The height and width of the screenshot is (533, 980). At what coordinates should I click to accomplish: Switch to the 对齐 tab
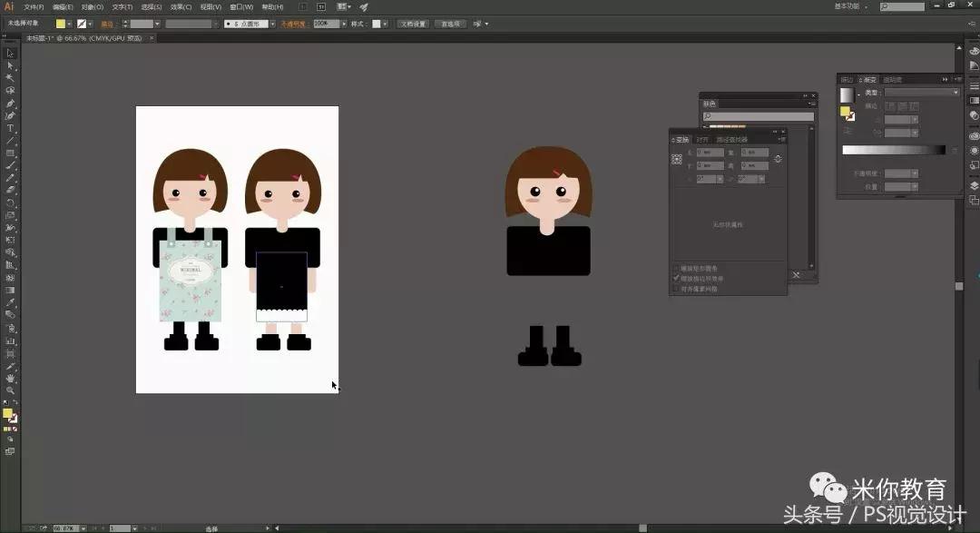tap(703, 139)
